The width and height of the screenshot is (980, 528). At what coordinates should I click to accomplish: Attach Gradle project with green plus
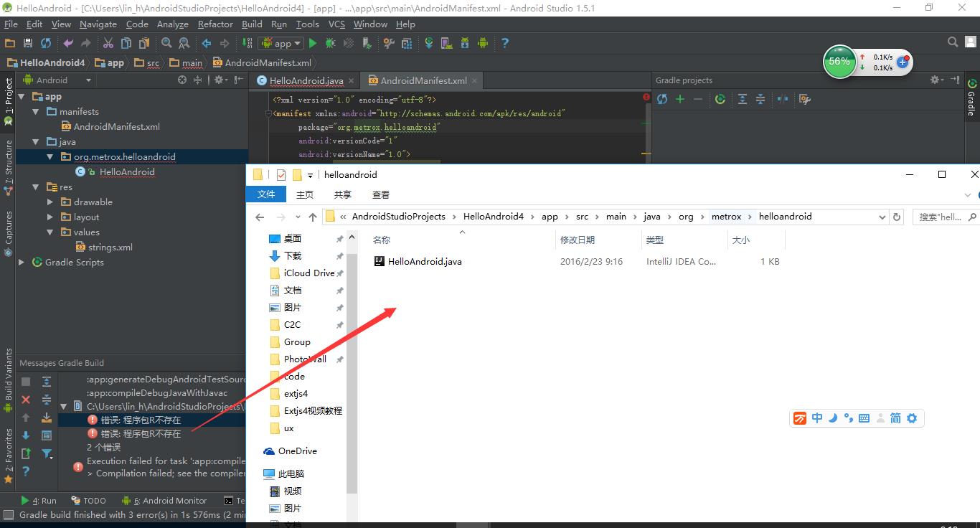point(680,99)
